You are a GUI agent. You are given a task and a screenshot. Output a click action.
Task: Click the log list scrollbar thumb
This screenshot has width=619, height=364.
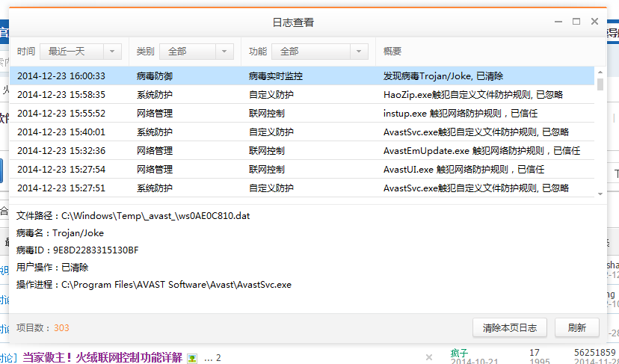[x=600, y=84]
